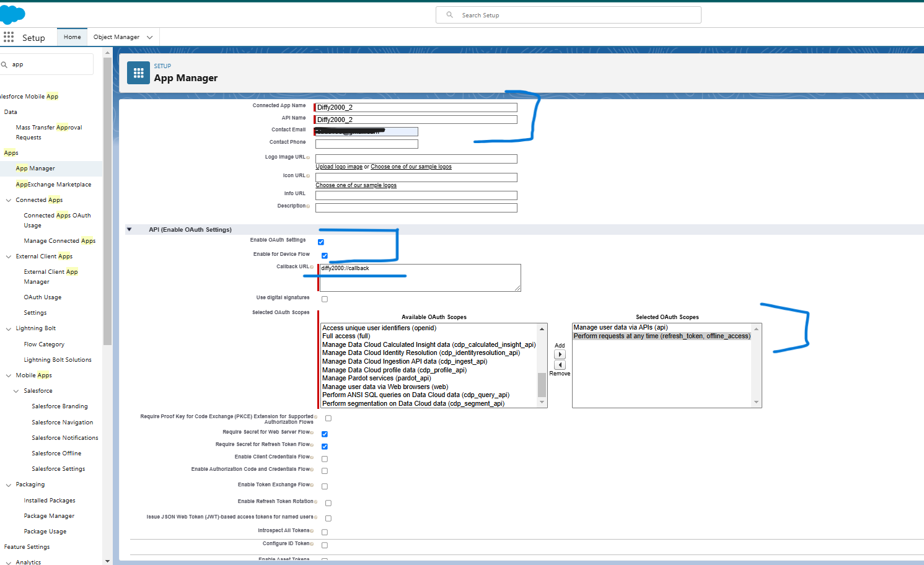Viewport: 924px width, 565px height.
Task: Select Manage user data via Web browsers (web)
Action: coord(385,387)
